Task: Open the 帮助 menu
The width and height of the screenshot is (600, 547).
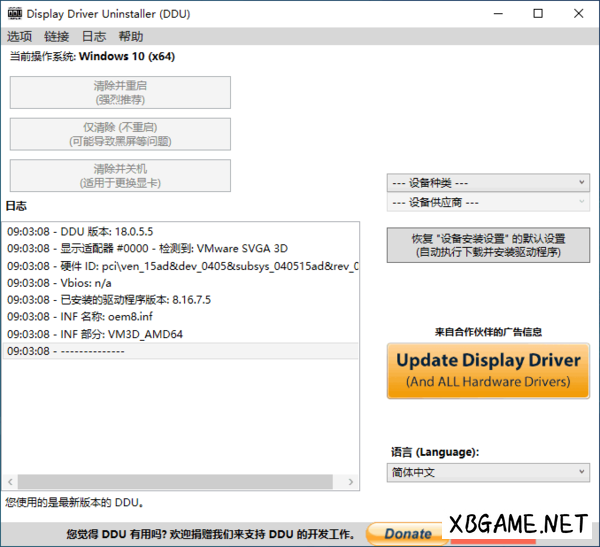Action: pos(130,36)
